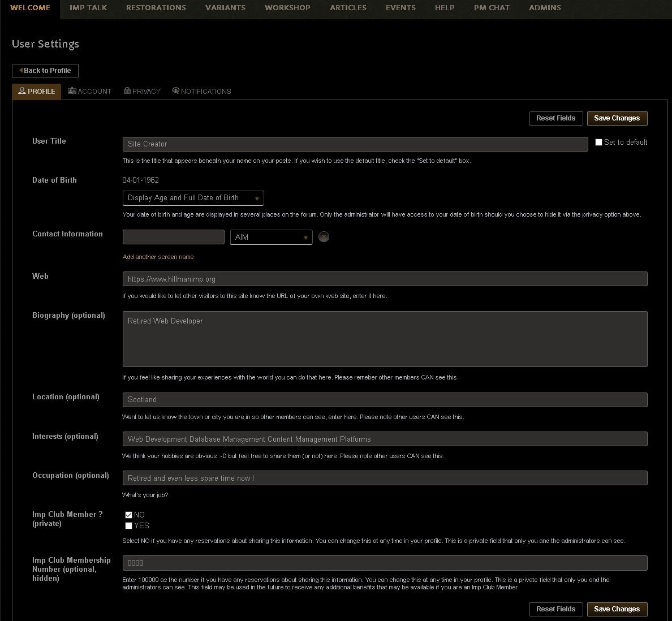
Task: Open the AIM contact type dropdown
Action: [x=271, y=238]
